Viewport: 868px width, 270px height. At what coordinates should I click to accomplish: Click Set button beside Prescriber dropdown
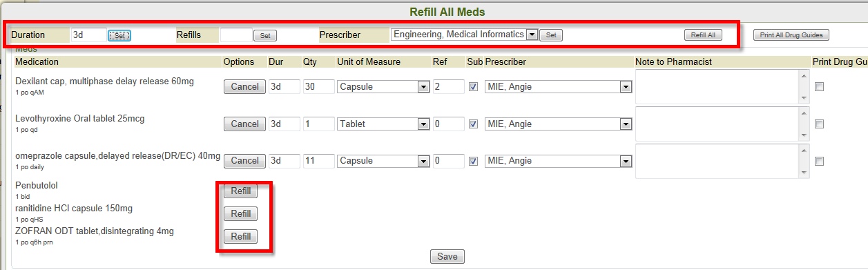click(551, 35)
